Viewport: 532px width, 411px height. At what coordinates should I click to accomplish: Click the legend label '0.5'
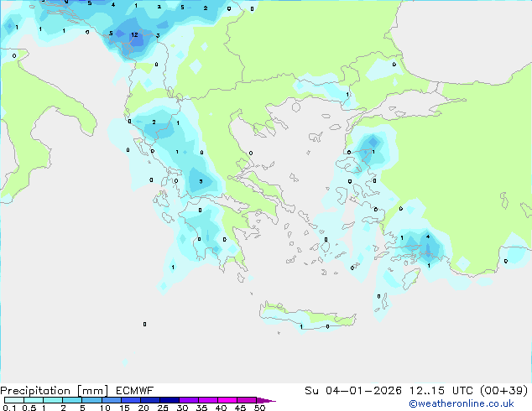29,408
